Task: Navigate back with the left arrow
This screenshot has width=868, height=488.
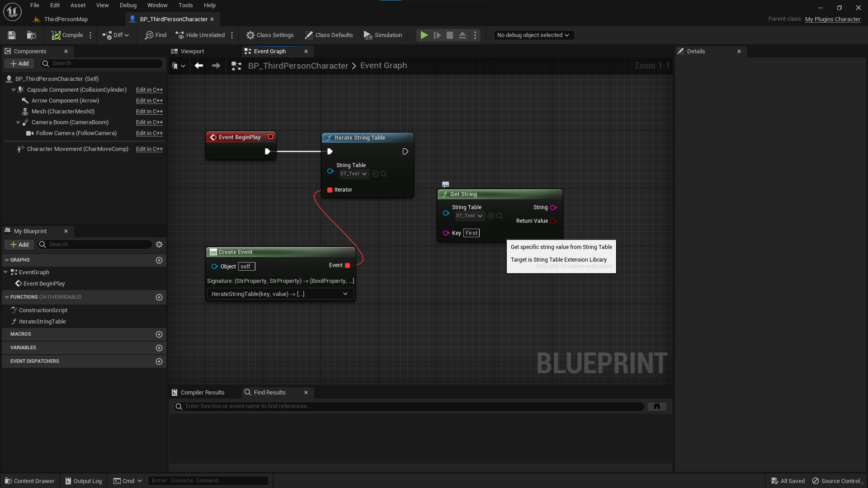Action: 198,66
